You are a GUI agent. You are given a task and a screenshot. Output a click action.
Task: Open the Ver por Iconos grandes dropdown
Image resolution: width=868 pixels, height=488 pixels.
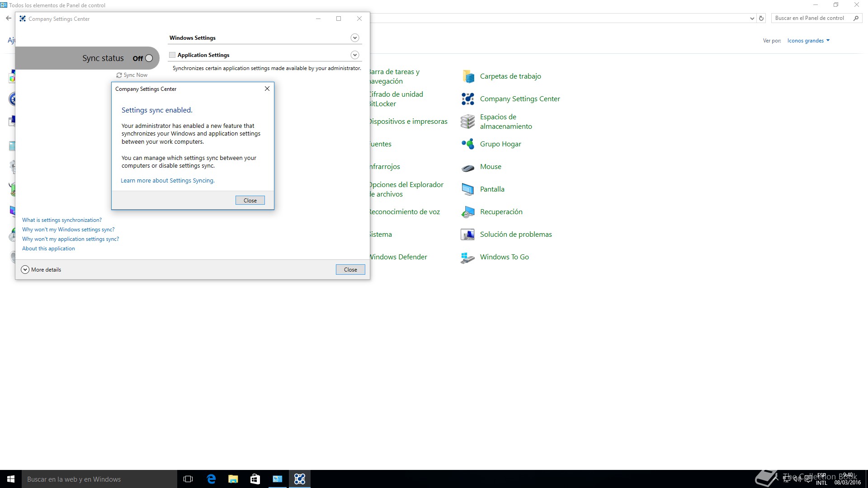808,41
